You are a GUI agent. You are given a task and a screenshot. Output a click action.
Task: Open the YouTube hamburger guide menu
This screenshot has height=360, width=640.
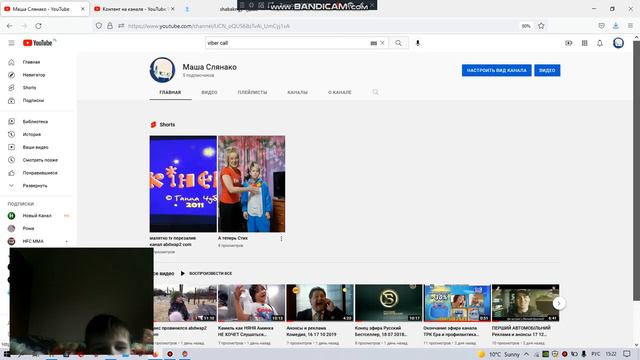point(11,43)
